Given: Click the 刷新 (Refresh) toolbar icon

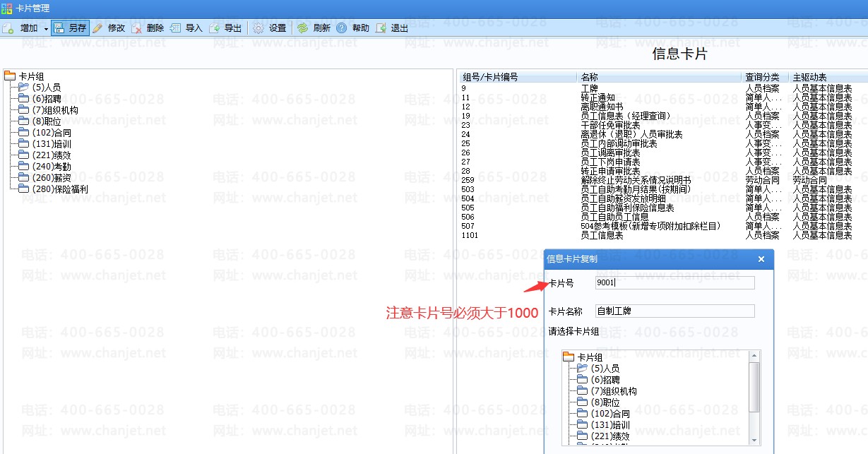Looking at the screenshot, I should 303,28.
